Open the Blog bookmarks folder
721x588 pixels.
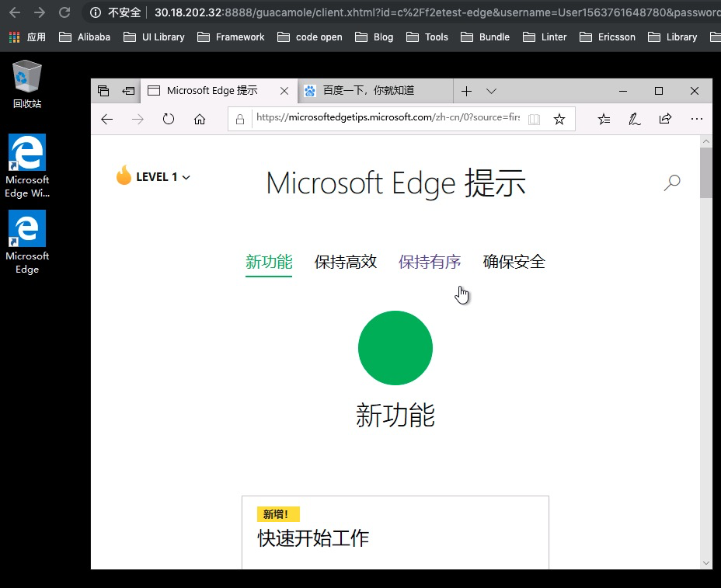coord(374,37)
